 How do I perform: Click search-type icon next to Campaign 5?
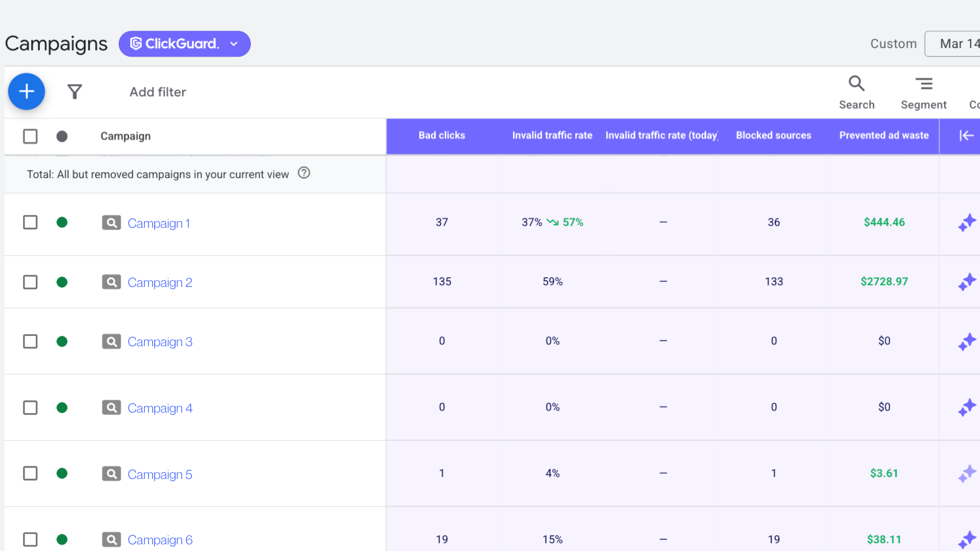click(111, 474)
